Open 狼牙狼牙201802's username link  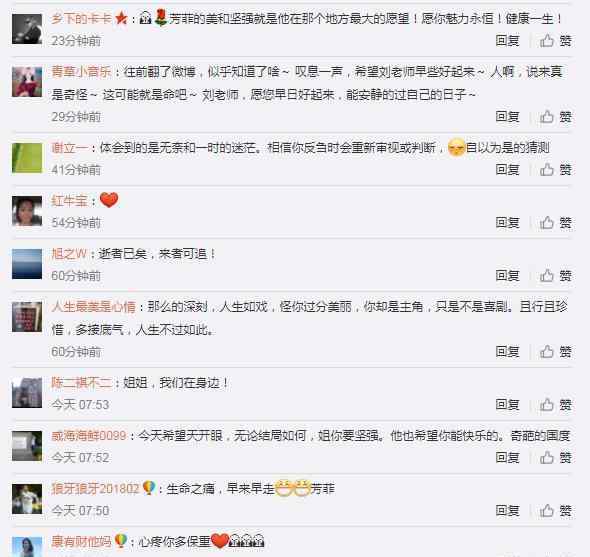tap(95, 489)
